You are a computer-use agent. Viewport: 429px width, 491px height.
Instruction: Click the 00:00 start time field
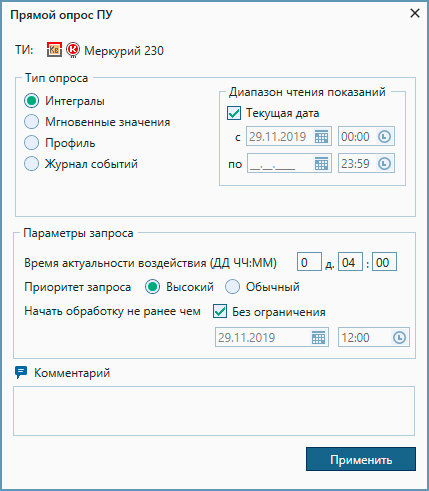[x=366, y=136]
